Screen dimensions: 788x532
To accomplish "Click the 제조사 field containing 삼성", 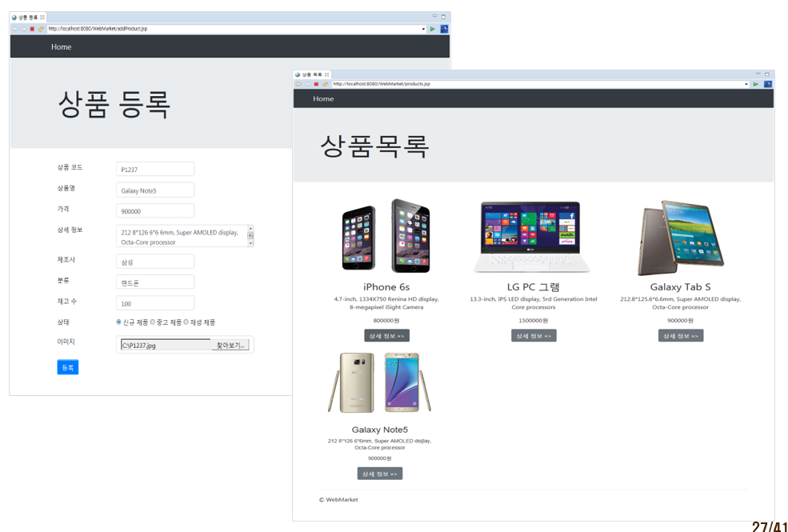I will (154, 262).
